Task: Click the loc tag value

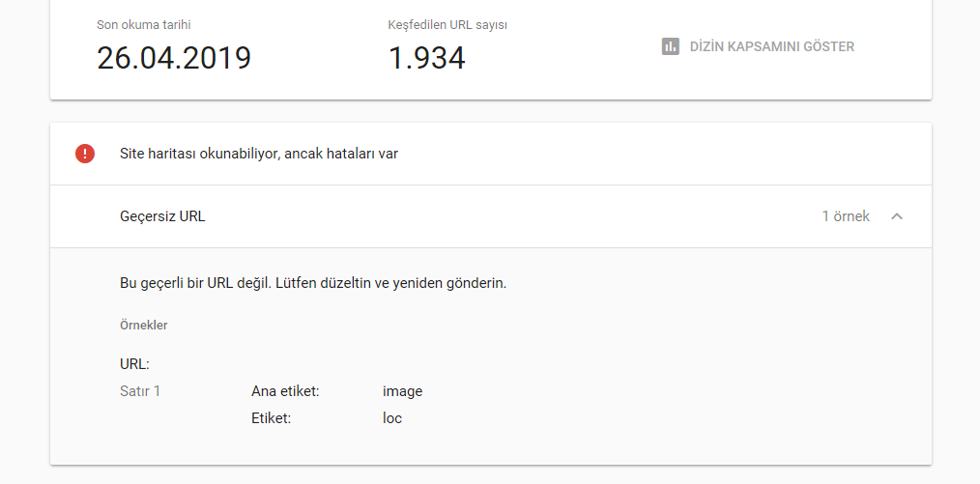Action: pos(392,418)
